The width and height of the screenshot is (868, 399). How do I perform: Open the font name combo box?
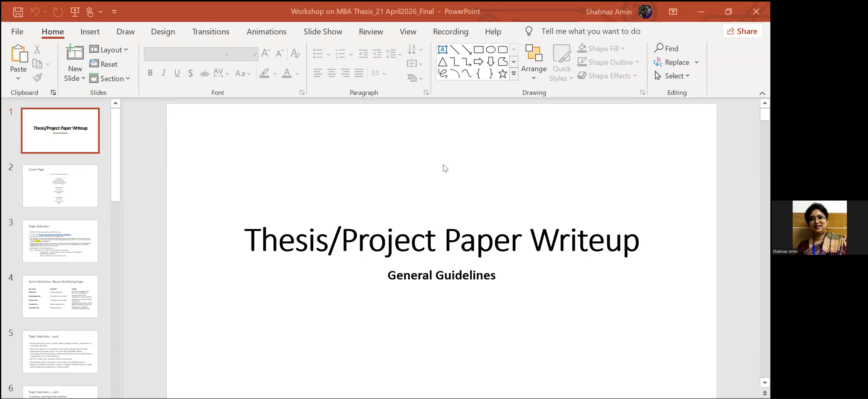(x=187, y=54)
